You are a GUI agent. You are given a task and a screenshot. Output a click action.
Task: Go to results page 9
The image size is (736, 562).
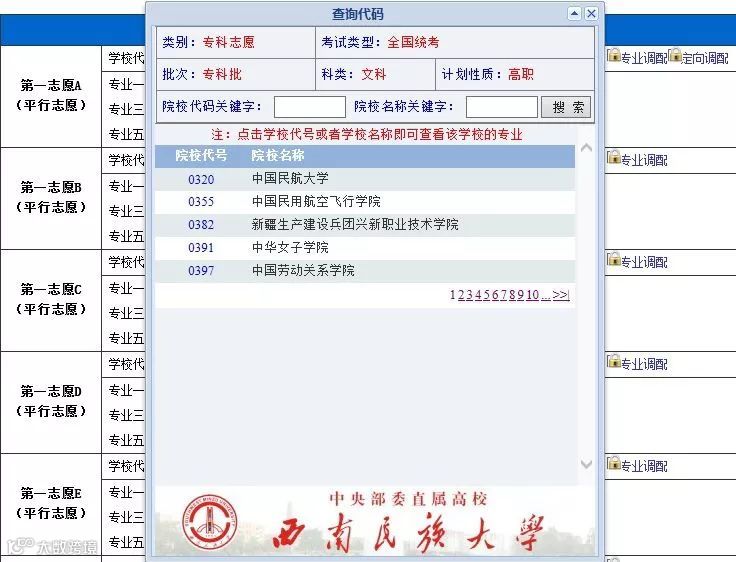pos(521,295)
